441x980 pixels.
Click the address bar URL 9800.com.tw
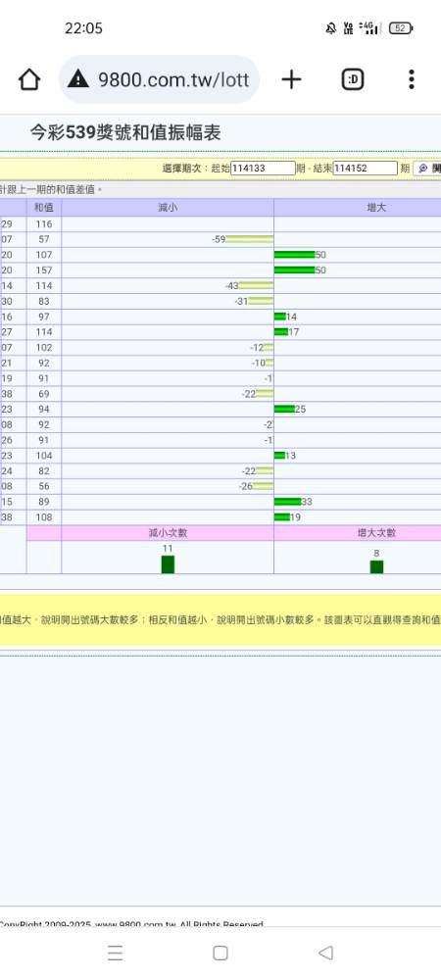[173, 79]
